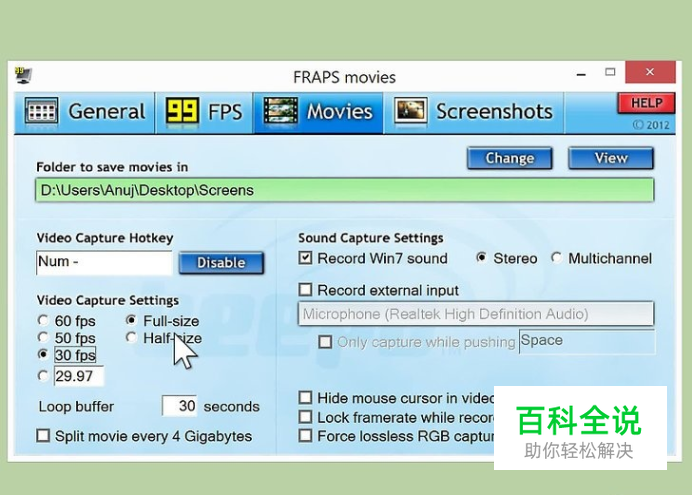Viewport: 692px width, 495px height.
Task: Click the Loop buffer seconds field
Action: [180, 406]
